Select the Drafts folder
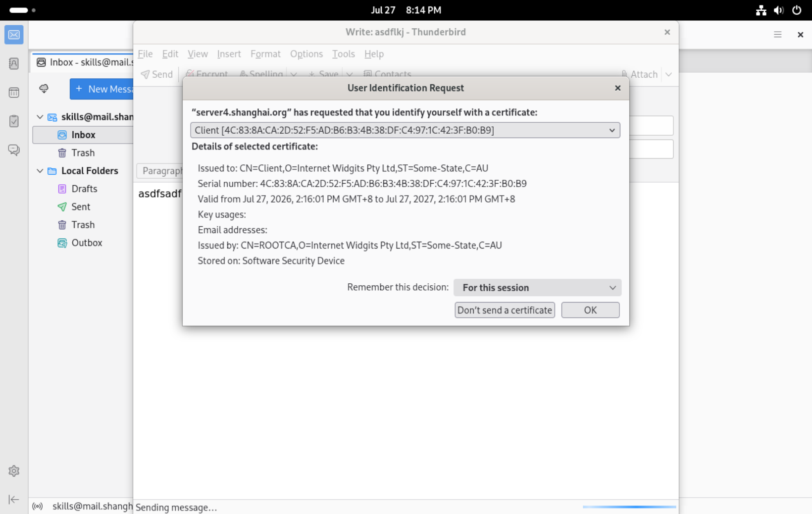The height and width of the screenshot is (514, 812). pos(84,189)
